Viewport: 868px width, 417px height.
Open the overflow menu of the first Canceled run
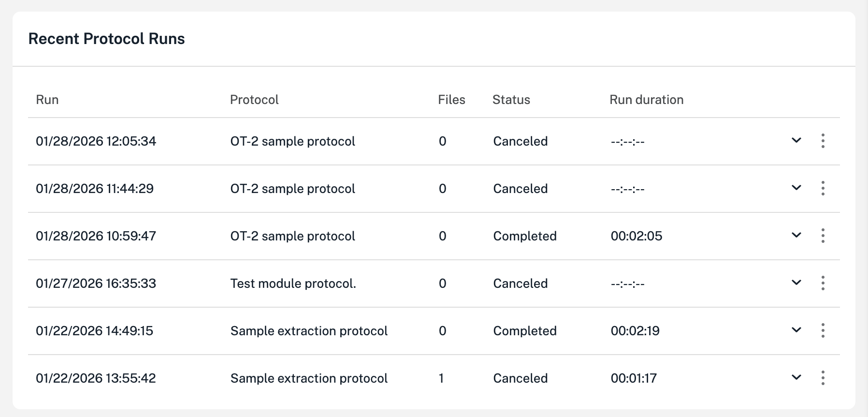[x=823, y=141]
